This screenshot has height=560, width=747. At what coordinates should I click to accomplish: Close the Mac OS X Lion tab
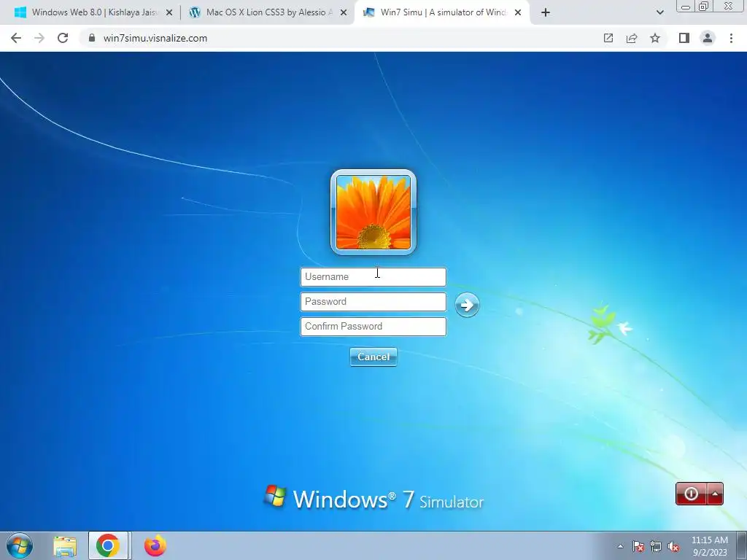pyautogui.click(x=344, y=13)
